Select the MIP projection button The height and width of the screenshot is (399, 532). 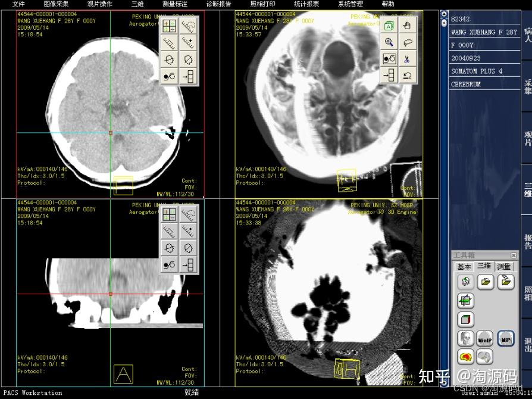coord(506,339)
